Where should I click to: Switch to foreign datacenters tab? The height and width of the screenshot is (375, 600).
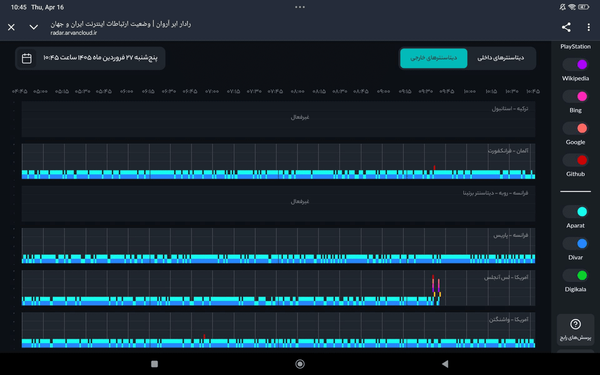pyautogui.click(x=434, y=58)
